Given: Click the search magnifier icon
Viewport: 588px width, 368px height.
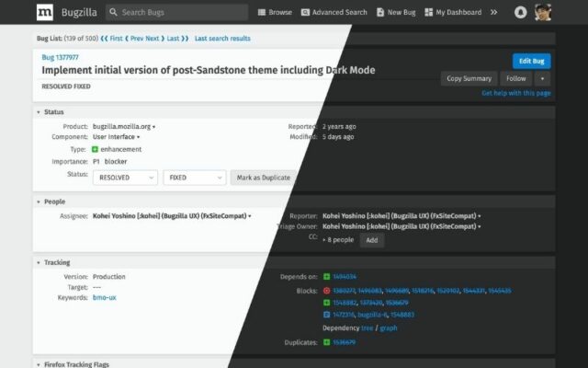Looking at the screenshot, I should click(x=113, y=12).
